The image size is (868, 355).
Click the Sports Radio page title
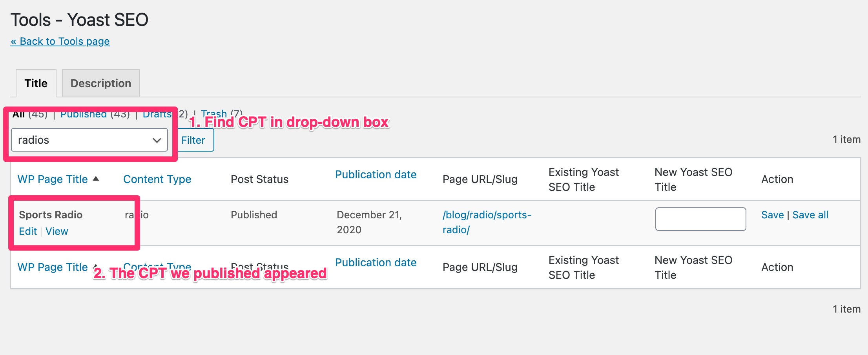[x=51, y=215]
